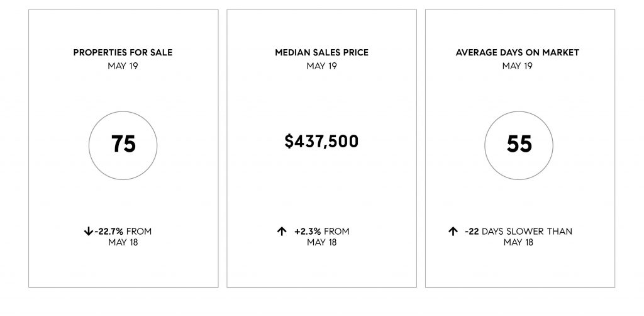This screenshot has width=644, height=316.
Task: Click the $437,500 median price figure
Action: (321, 142)
